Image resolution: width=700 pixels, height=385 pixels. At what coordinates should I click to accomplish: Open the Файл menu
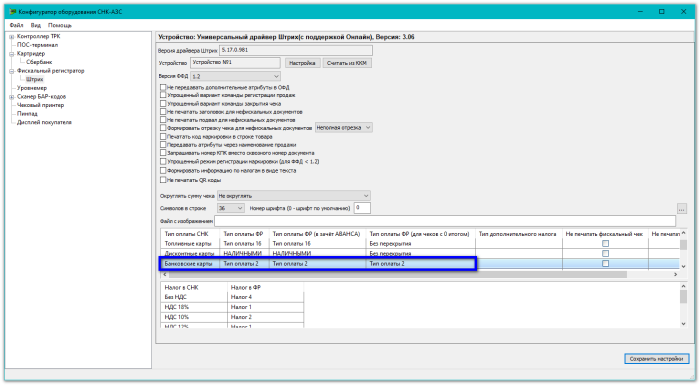pyautogui.click(x=17, y=25)
